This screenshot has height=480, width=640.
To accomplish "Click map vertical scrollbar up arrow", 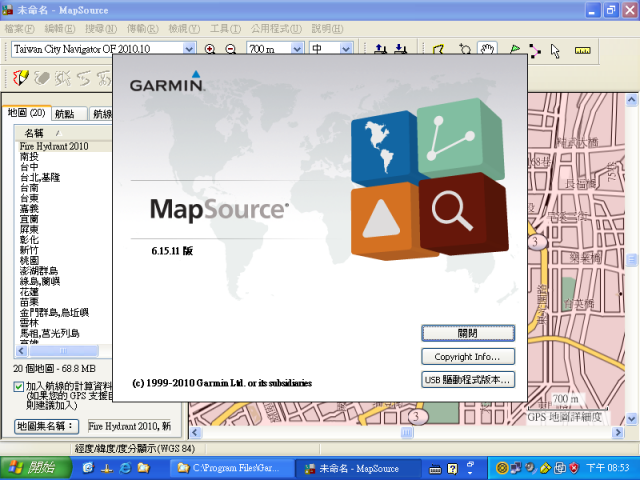I will tap(631, 99).
